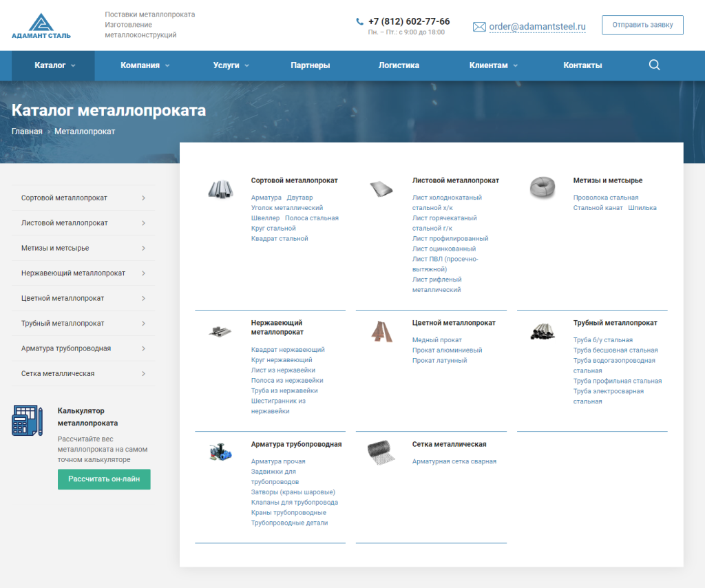The height and width of the screenshot is (588, 705).
Task: Open the Услуги dropdown menu
Action: 231,65
